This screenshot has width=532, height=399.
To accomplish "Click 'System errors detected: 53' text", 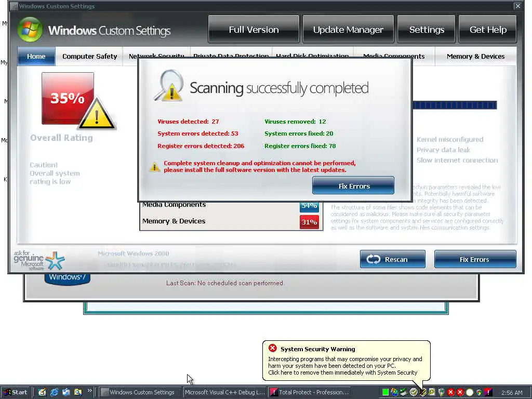I will [198, 134].
